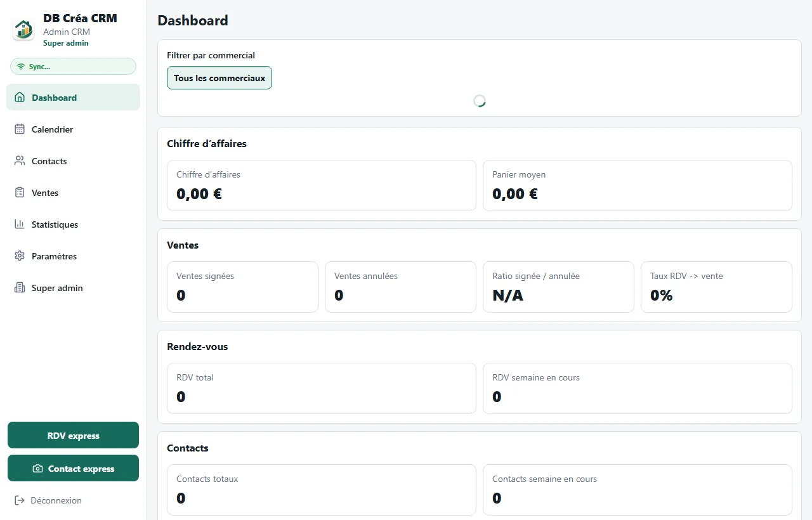The width and height of the screenshot is (812, 520).
Task: Click the Ratio signée / annulée card
Action: click(558, 287)
